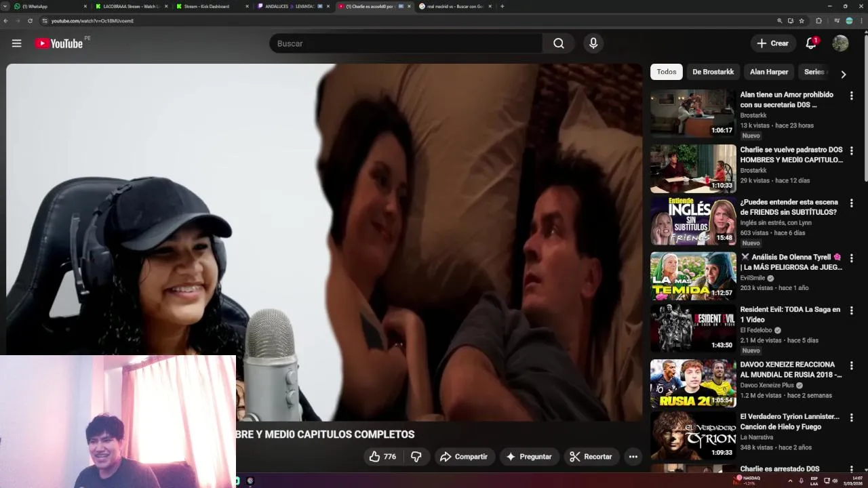Open the Preguntar AI ask button

(x=529, y=457)
